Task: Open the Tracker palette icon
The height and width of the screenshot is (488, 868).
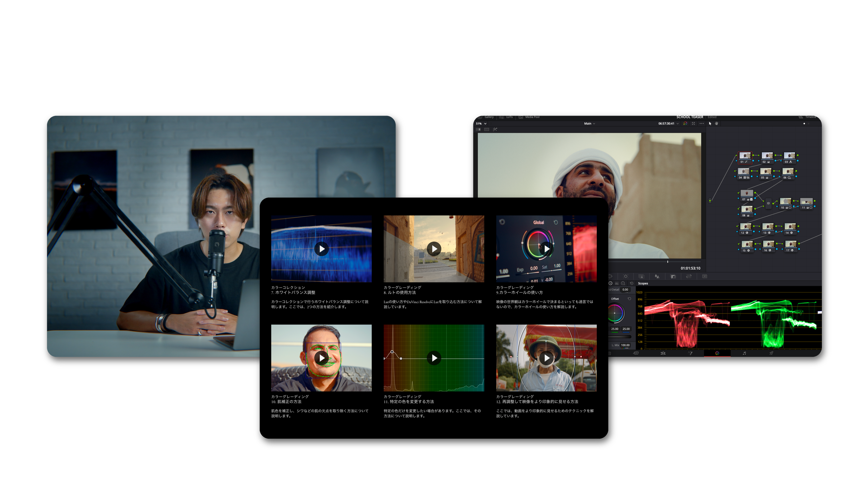Action: coord(626,276)
